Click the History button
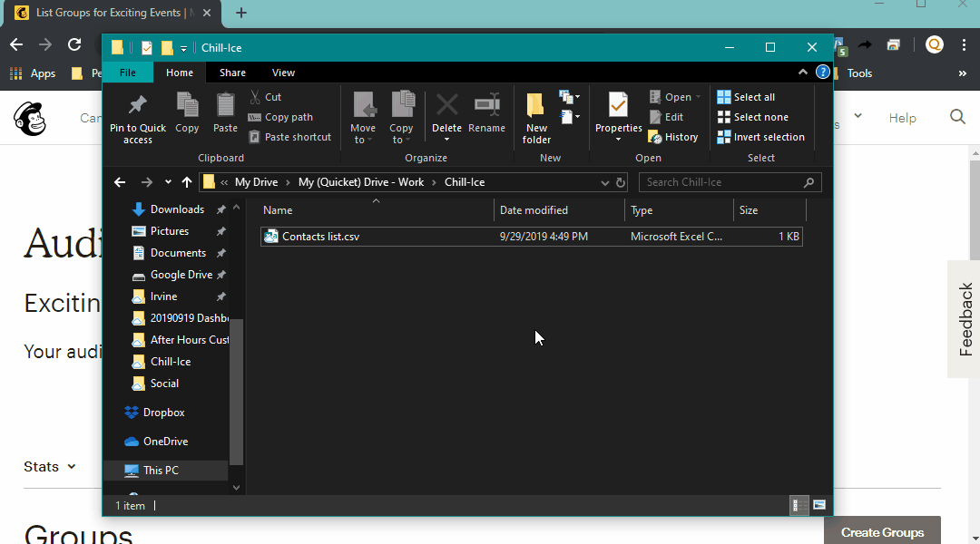 673,137
